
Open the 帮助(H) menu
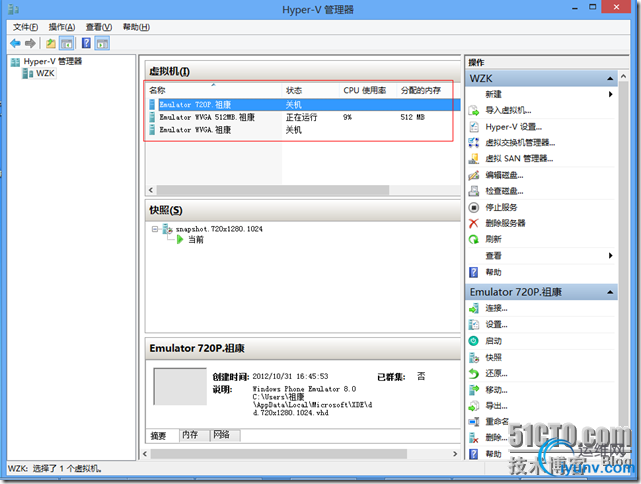coord(136,27)
